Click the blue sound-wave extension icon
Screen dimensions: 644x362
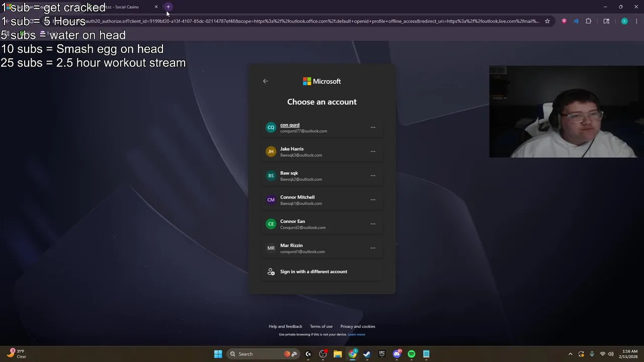point(576,21)
